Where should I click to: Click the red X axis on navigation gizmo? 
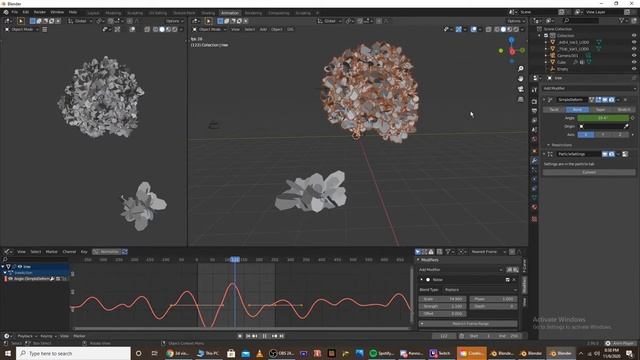coord(512,52)
